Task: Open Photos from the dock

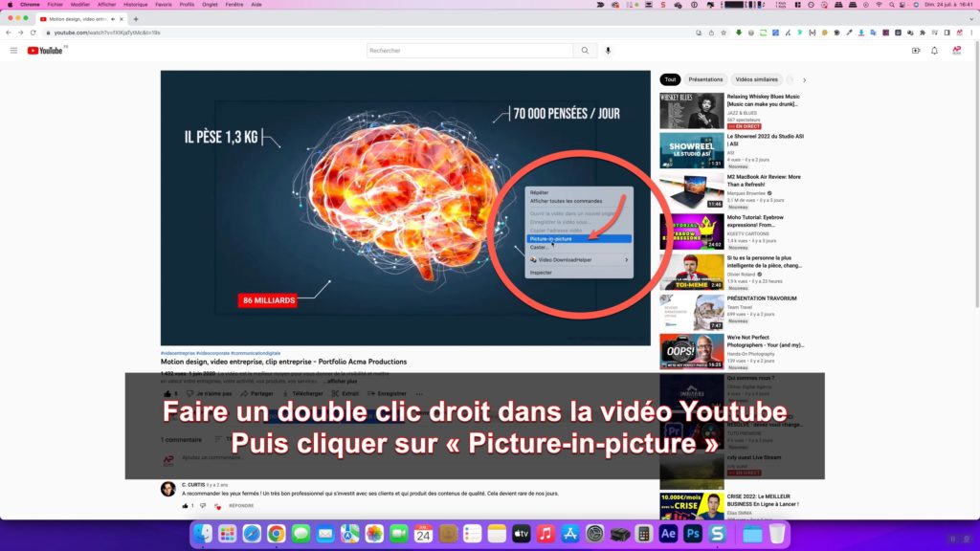Action: point(374,534)
